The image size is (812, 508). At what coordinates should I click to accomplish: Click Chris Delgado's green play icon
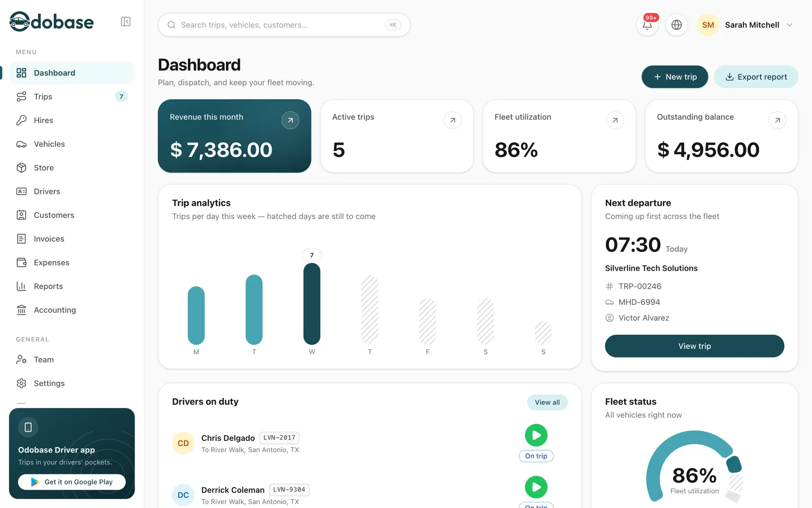[536, 435]
